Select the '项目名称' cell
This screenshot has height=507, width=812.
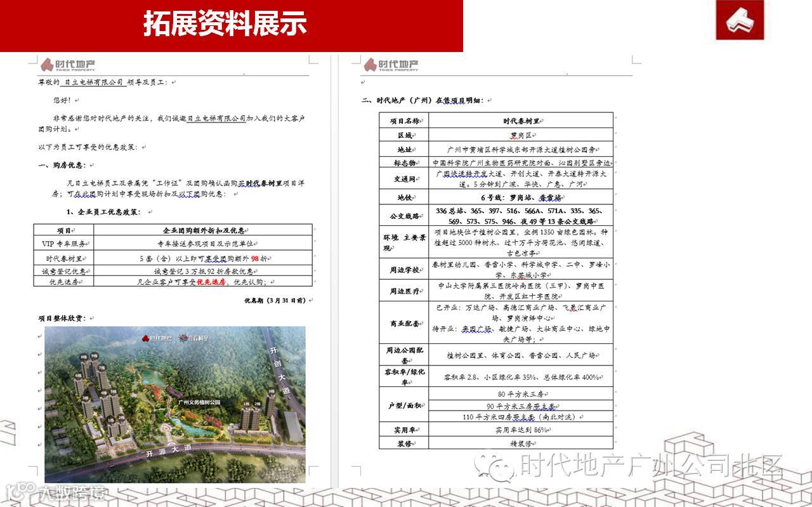[404, 121]
